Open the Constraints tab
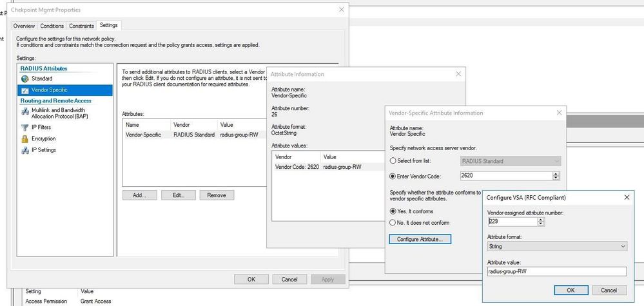Image resolution: width=644 pixels, height=306 pixels. click(81, 26)
